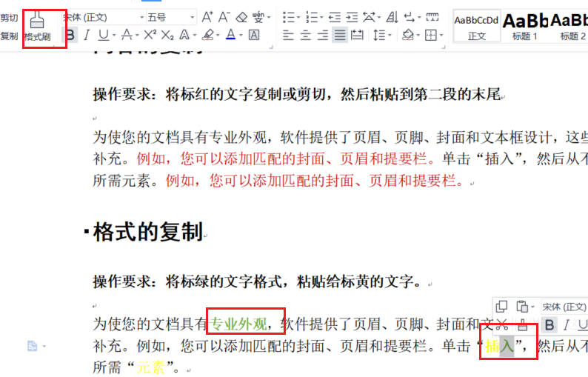Select the 正文 style
The width and height of the screenshot is (588, 377).
click(x=476, y=25)
